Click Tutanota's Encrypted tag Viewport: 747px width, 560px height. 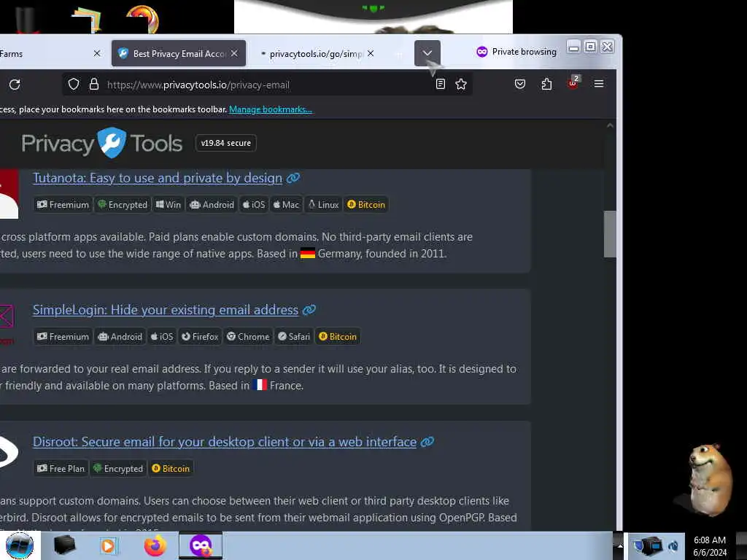click(x=123, y=205)
